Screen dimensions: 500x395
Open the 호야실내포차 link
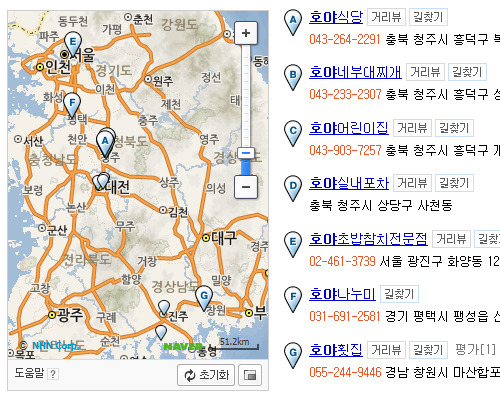349,183
